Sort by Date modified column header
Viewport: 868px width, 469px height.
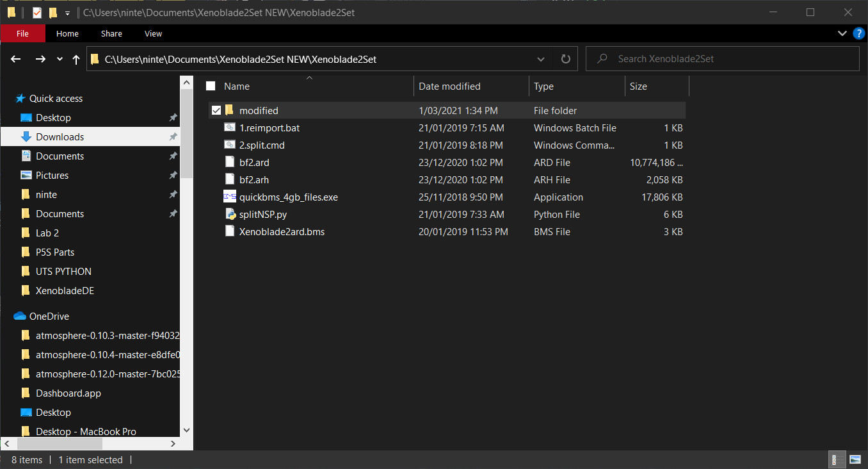click(449, 86)
